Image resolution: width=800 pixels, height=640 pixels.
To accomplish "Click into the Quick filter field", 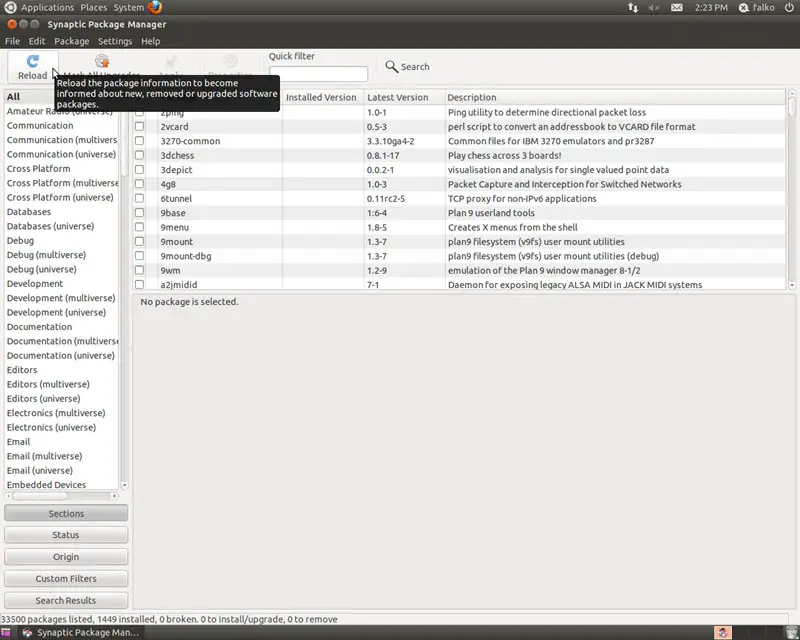I will pos(318,73).
